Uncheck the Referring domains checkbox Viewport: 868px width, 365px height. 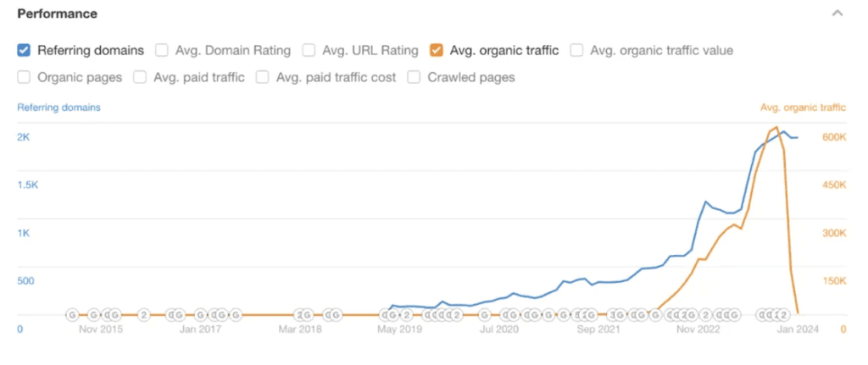tap(25, 50)
